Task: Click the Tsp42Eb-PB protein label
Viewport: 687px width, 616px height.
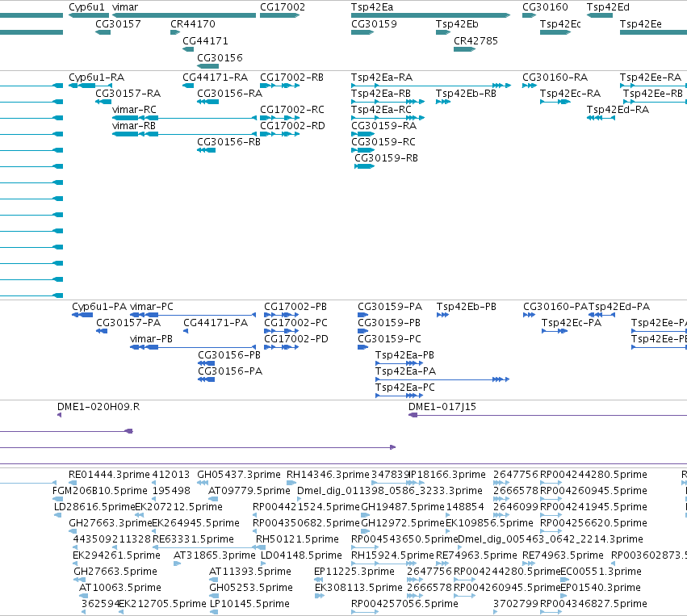Action: tap(466, 307)
